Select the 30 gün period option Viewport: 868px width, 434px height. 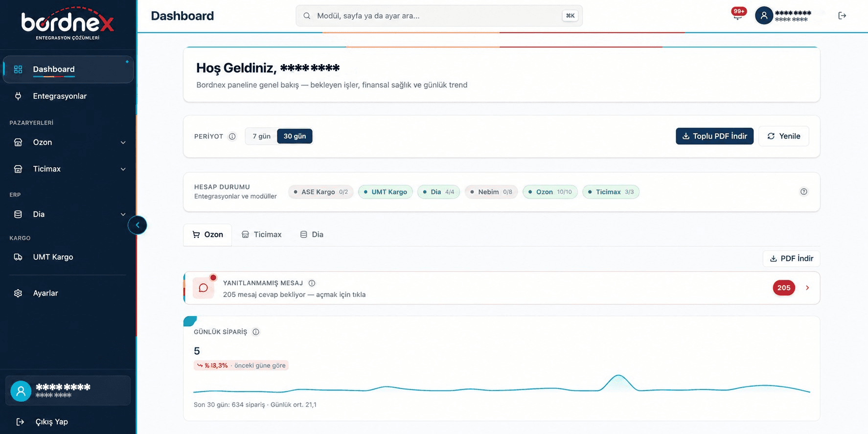coord(295,137)
